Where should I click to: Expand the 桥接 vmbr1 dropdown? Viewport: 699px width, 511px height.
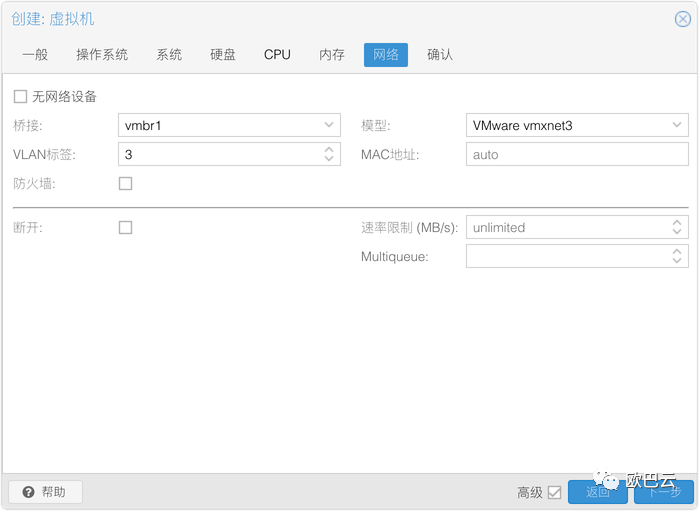point(329,125)
